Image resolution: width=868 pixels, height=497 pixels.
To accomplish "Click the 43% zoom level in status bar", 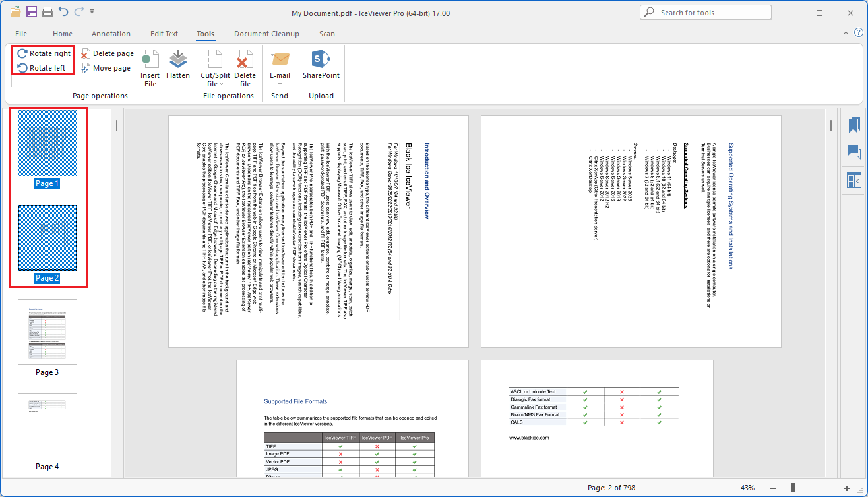I will point(747,488).
